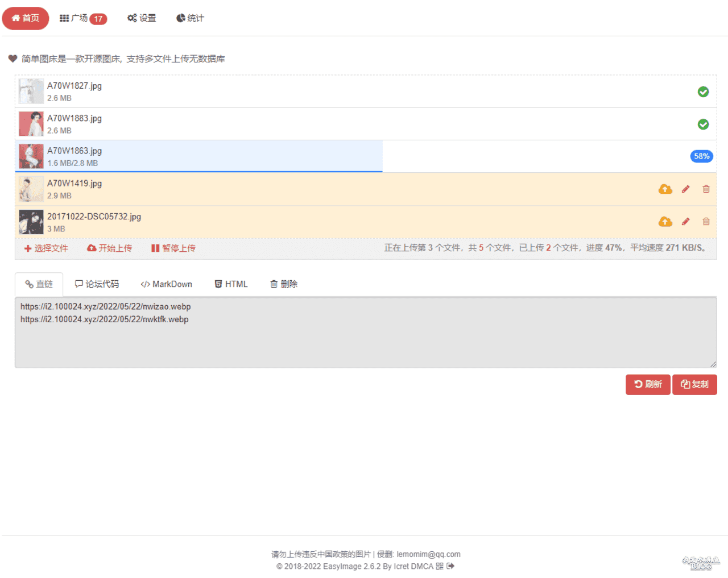
Task: Click the 复制 copy button
Action: point(694,384)
